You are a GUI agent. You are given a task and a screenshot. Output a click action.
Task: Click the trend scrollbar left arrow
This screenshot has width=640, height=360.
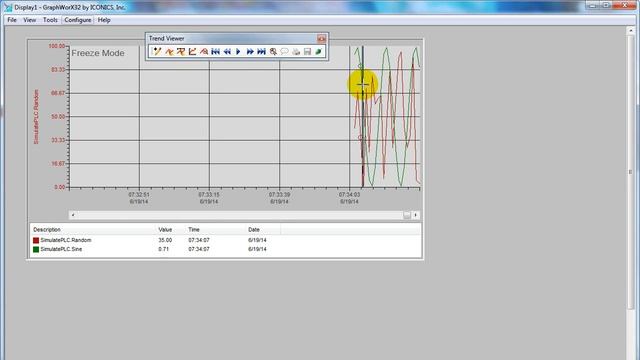[73, 215]
